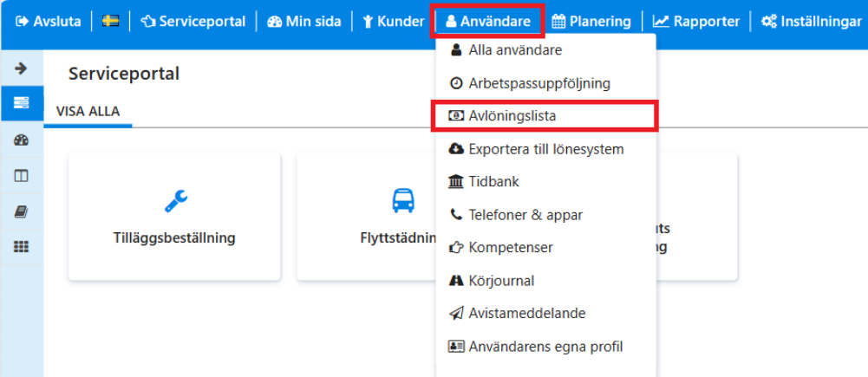Open the book icon in sidebar

point(21,212)
